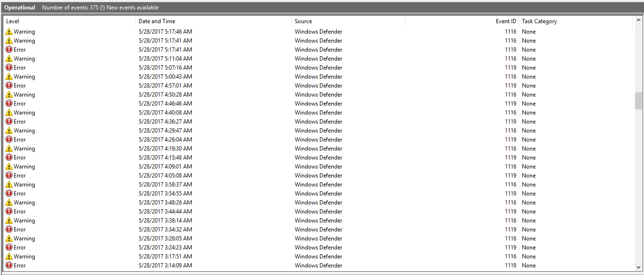The image size is (644, 275).
Task: Click the error icon of the 4:15:48 AM event
Action: coord(9,158)
